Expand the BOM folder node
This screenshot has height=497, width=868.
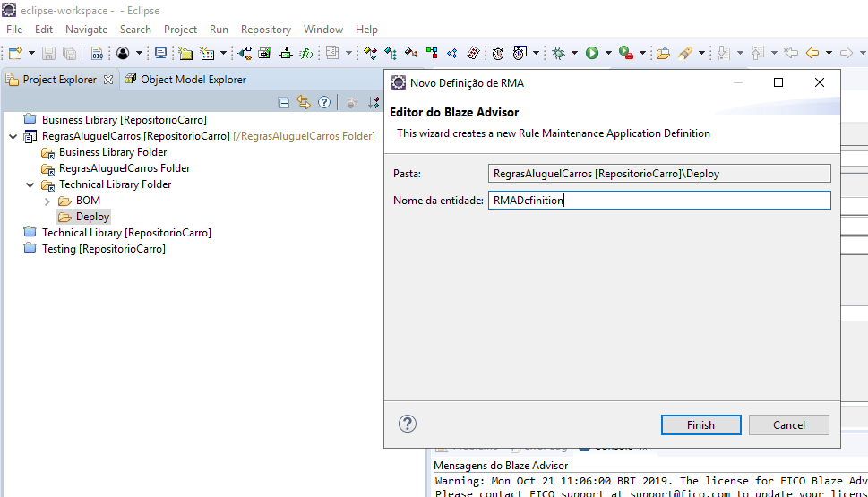click(47, 201)
